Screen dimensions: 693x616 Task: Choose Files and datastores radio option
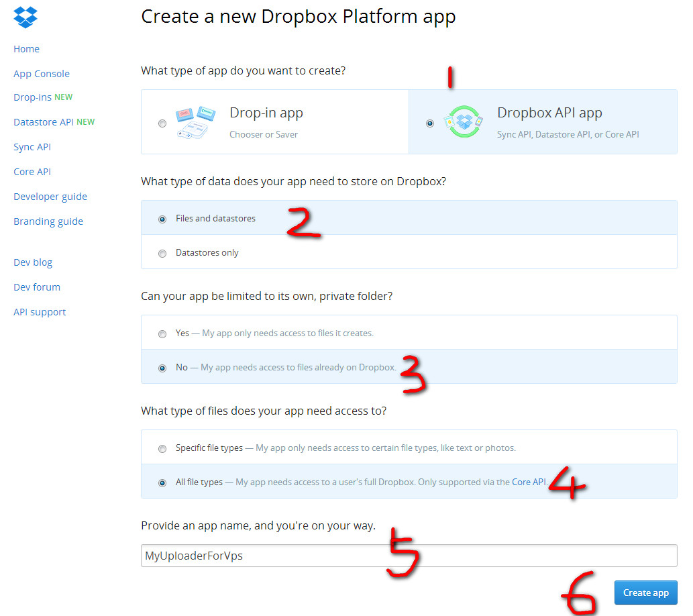point(162,219)
